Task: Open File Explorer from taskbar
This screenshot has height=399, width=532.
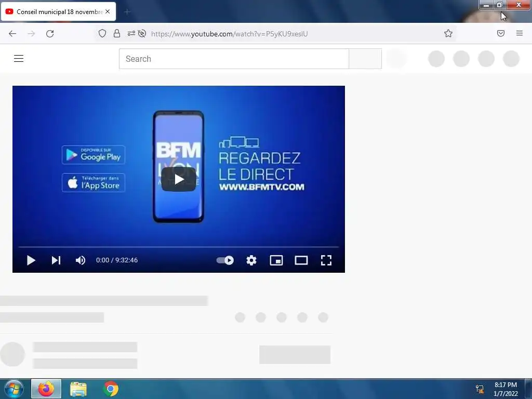Action: 78,389
